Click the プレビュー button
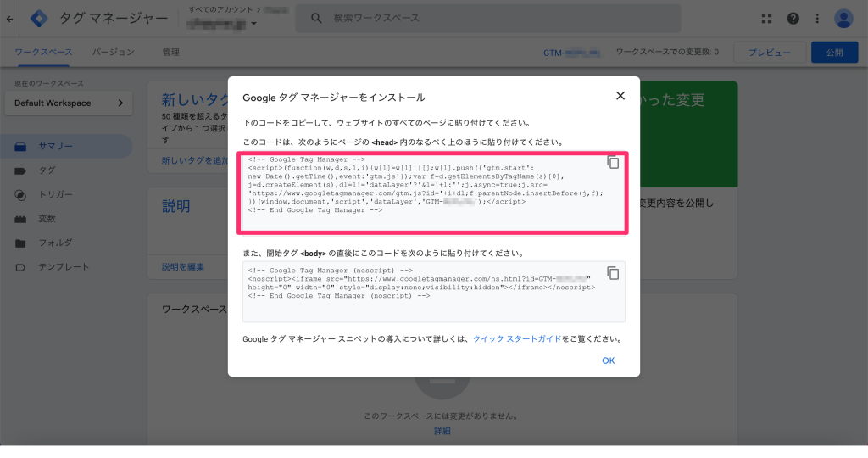Image resolution: width=868 pixels, height=458 pixels. pos(770,53)
